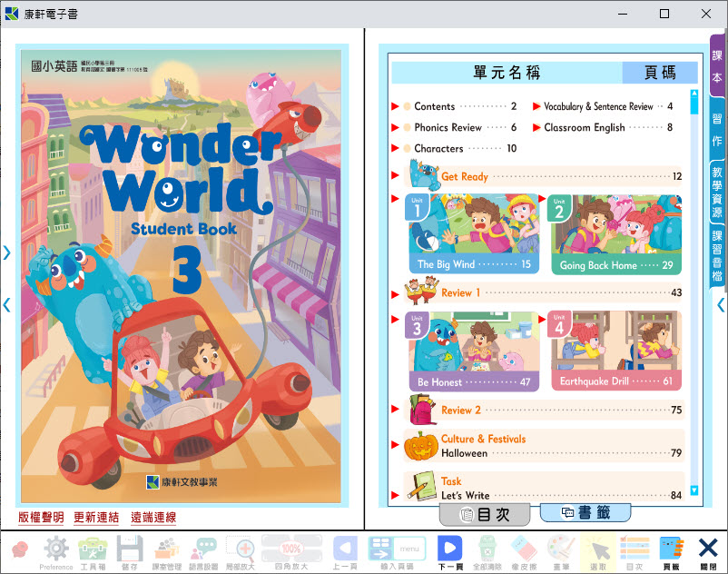This screenshot has height=574, width=728.
Task: Toggle the 目次 contents list icon
Action: [634, 549]
